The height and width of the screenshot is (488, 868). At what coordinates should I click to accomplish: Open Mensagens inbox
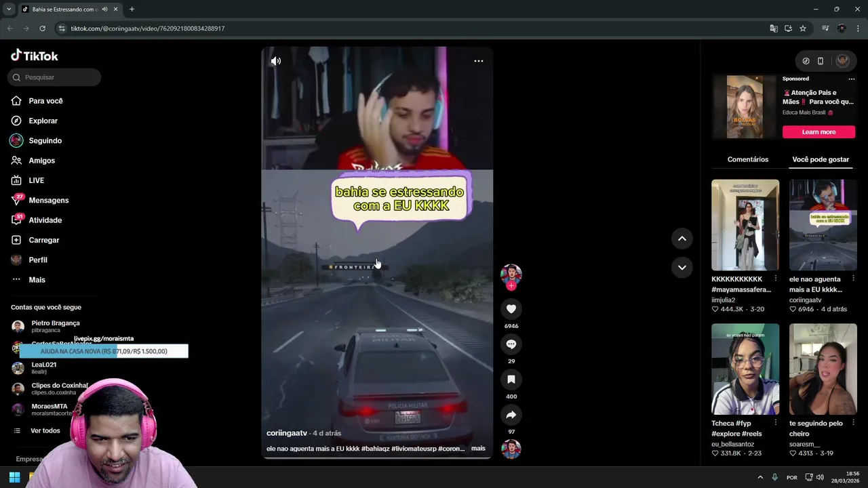click(x=48, y=200)
